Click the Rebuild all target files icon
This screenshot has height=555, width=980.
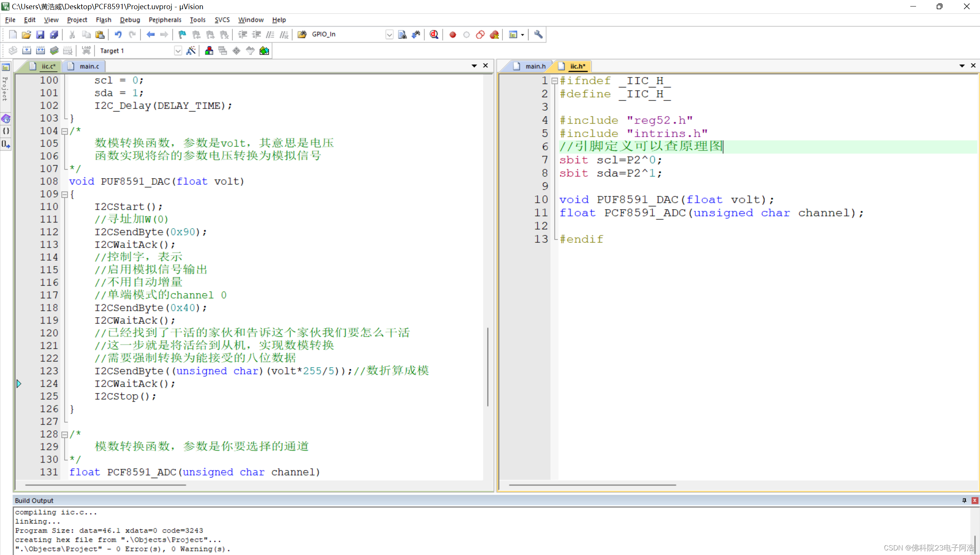tap(40, 51)
